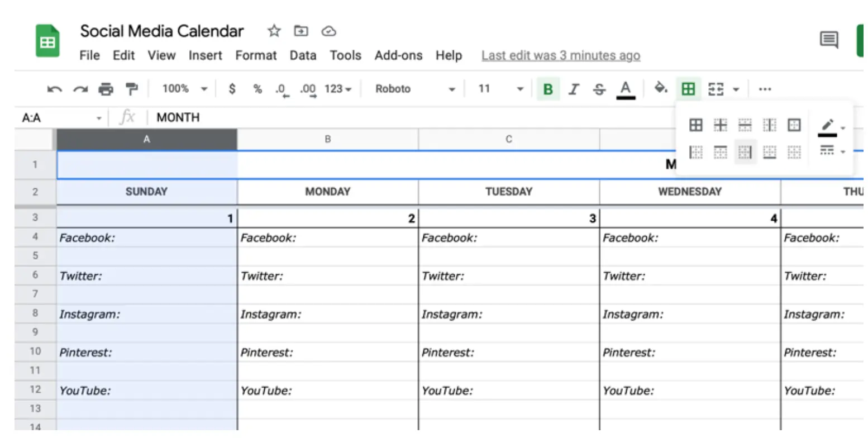Open the Format menu
The height and width of the screenshot is (438, 868).
coord(256,55)
